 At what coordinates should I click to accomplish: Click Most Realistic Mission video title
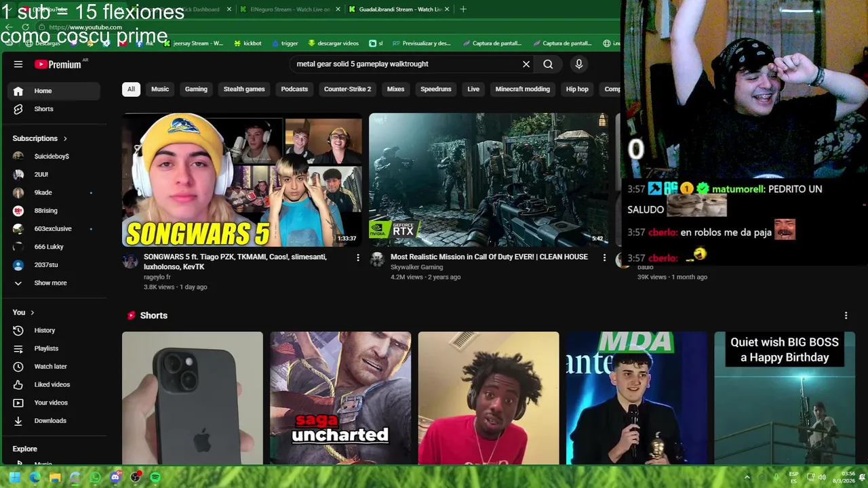pyautogui.click(x=489, y=258)
